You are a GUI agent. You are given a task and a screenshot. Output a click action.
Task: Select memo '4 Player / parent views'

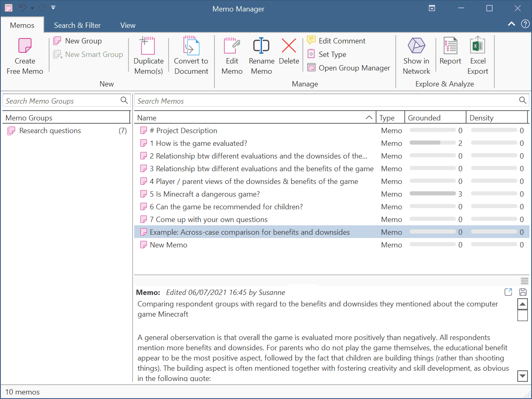tap(332, 181)
